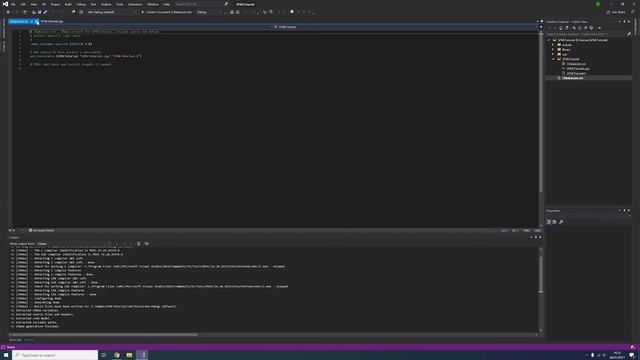Click the Categorized icon in Properties panel

coord(549,222)
